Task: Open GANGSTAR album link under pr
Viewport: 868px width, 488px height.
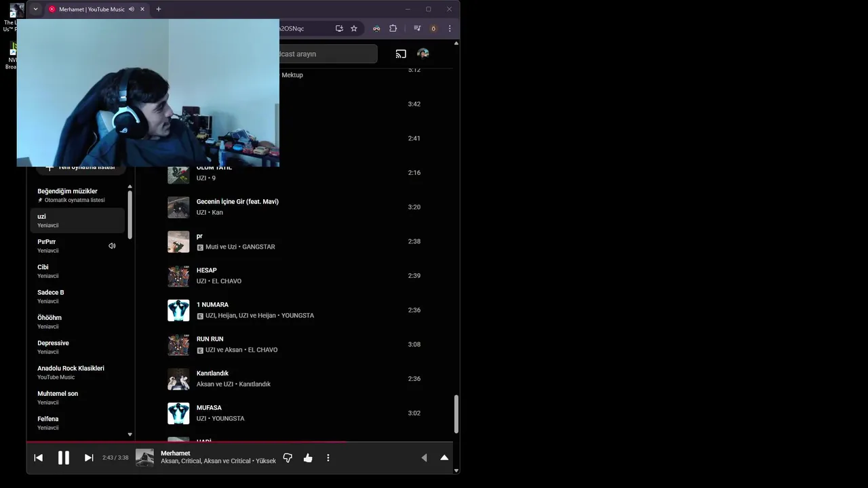Action: click(x=258, y=247)
